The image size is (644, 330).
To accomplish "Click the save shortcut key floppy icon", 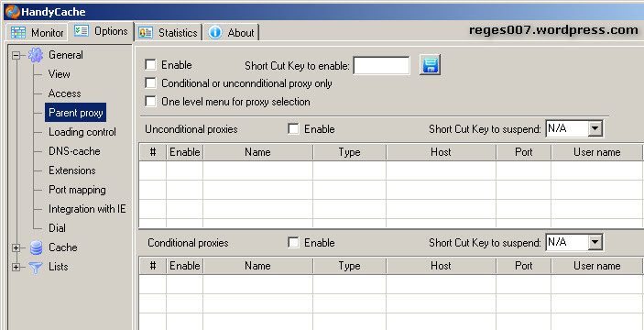I will 430,65.
